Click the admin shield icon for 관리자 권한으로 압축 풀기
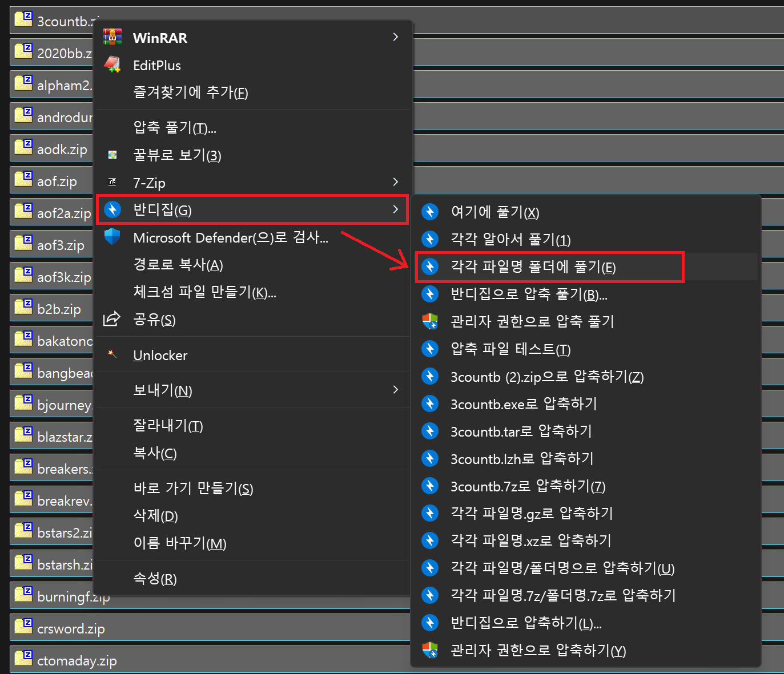The height and width of the screenshot is (674, 784). [430, 321]
